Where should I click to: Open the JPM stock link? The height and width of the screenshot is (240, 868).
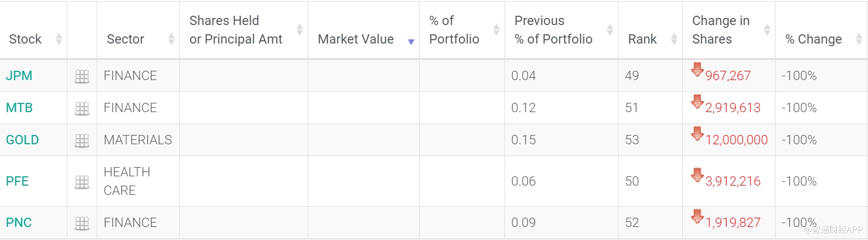point(19,76)
